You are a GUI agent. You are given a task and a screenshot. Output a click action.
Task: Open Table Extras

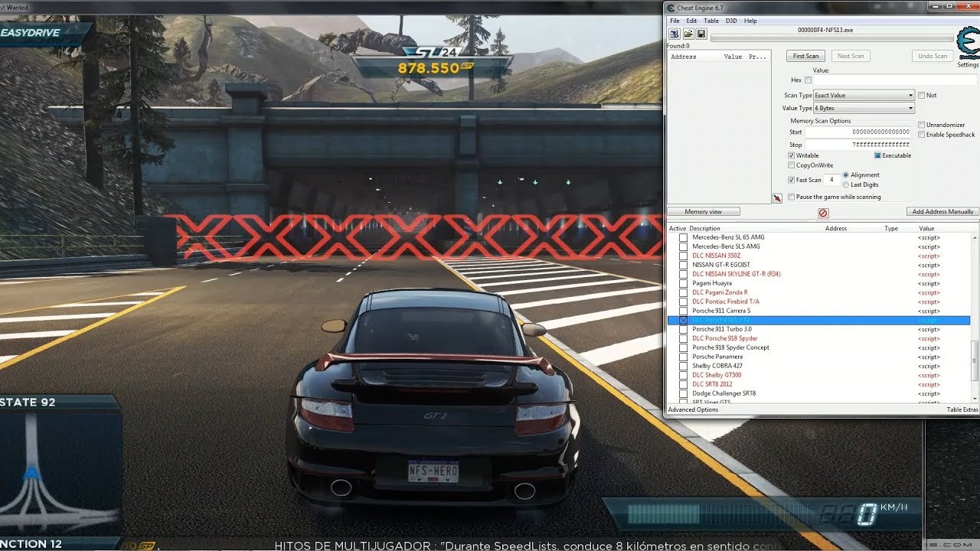tap(962, 409)
